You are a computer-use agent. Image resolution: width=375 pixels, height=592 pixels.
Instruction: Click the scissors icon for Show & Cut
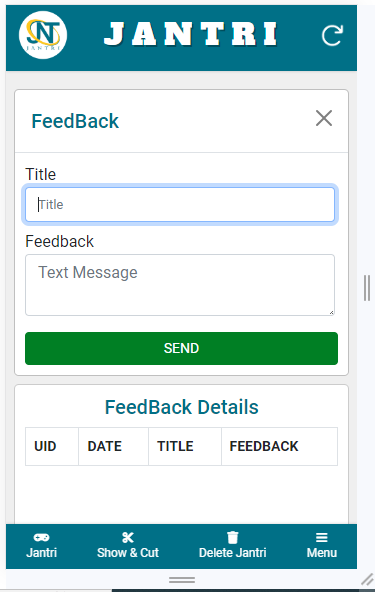(128, 537)
